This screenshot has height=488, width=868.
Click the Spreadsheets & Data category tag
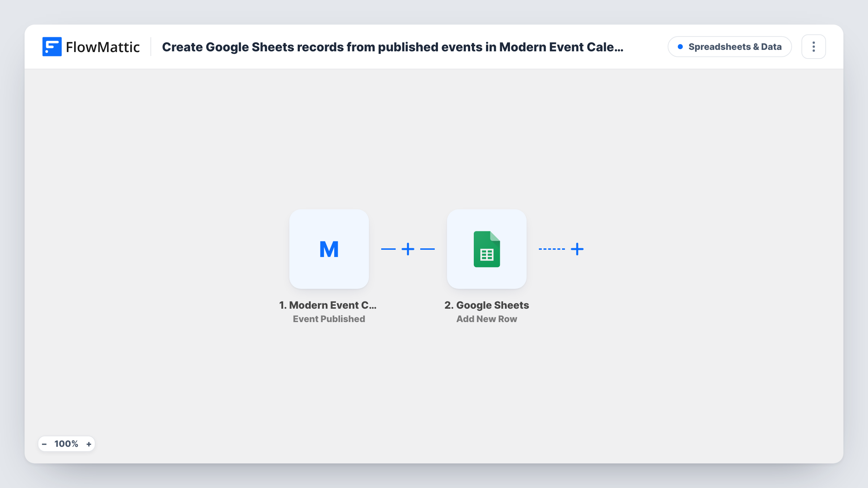pyautogui.click(x=729, y=47)
